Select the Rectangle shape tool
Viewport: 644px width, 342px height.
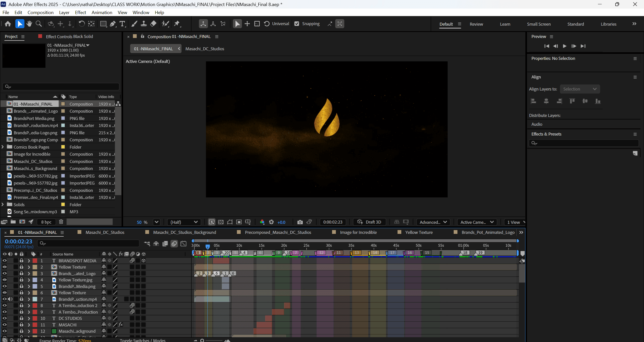tap(103, 24)
